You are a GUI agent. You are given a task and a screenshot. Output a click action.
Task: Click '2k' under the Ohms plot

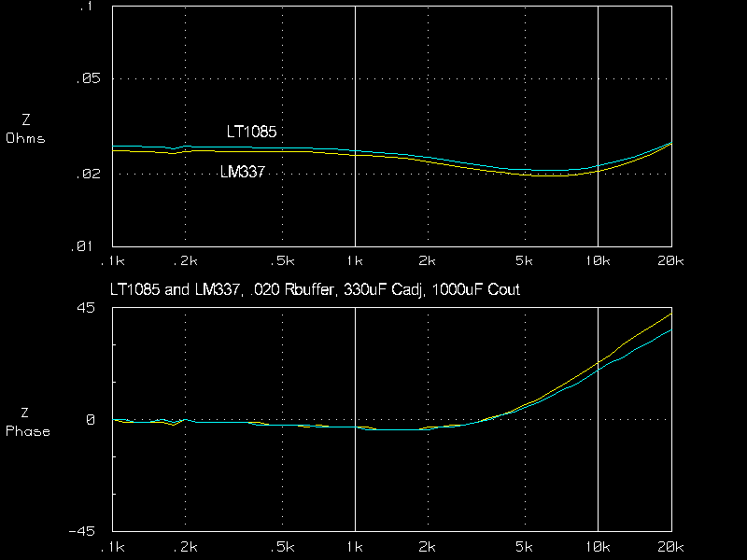428,261
